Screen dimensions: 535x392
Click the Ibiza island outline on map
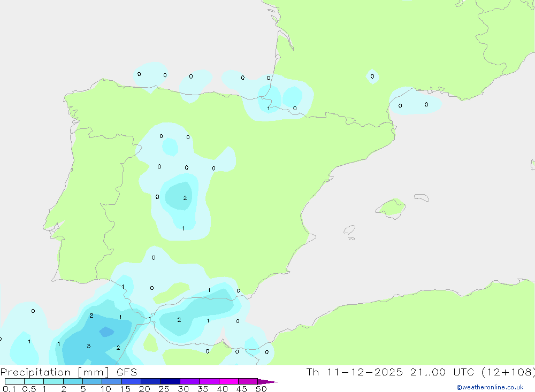coord(350,230)
